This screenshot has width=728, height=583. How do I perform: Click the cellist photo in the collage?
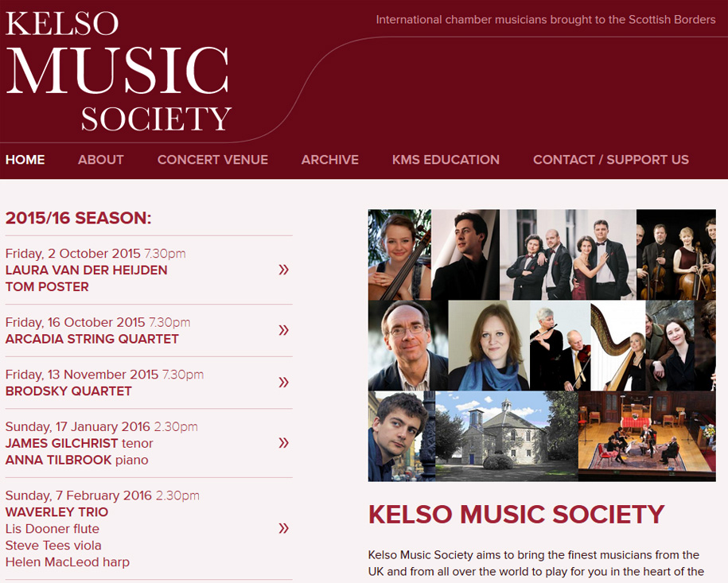[x=399, y=255]
